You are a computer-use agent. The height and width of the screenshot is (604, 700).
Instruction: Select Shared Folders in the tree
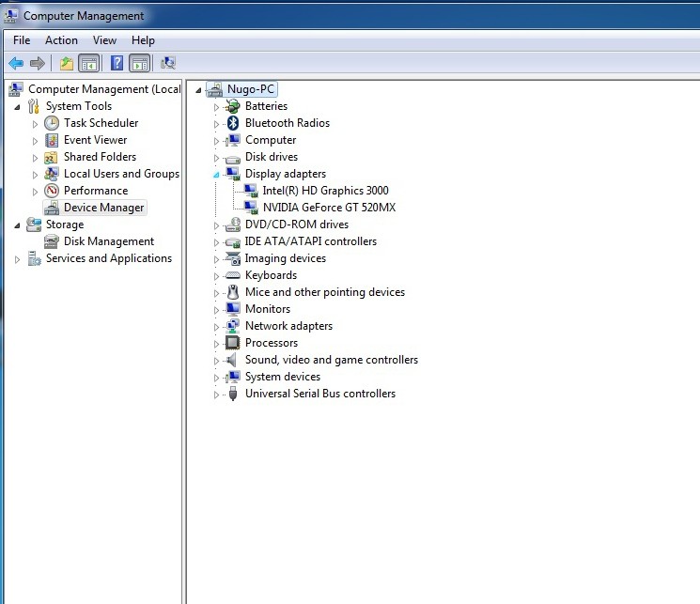100,157
